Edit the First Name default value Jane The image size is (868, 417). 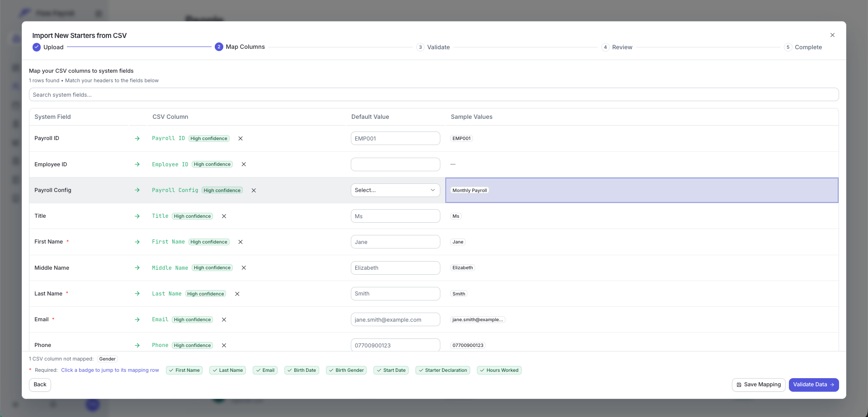click(395, 242)
